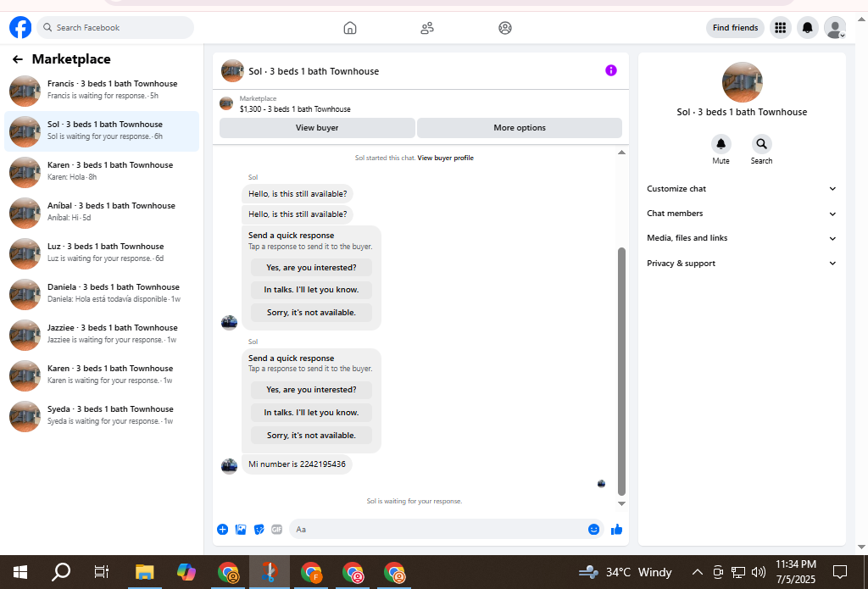This screenshot has height=589, width=868.
Task: Open weather widget showing 34°C Windy
Action: click(625, 572)
